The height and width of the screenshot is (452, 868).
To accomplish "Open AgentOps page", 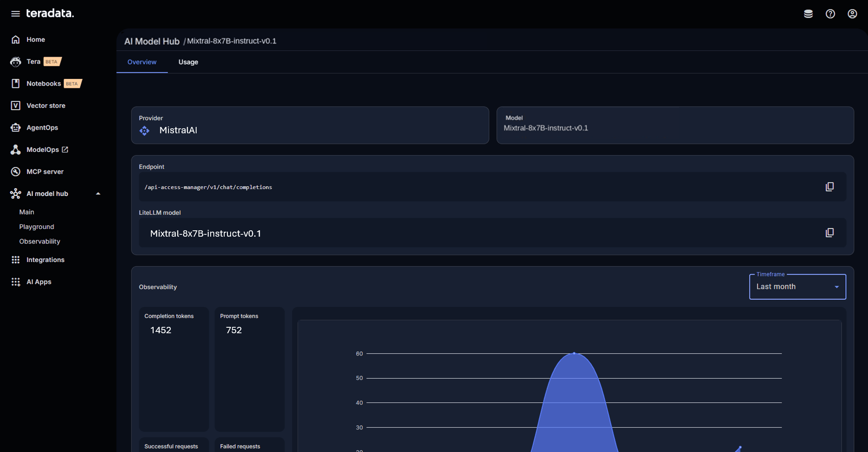I will click(42, 128).
